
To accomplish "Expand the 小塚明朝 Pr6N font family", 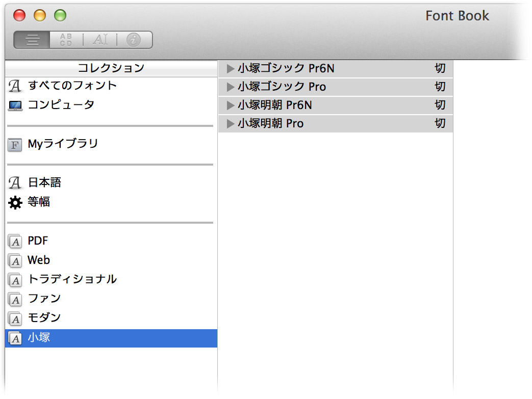I will tap(231, 105).
